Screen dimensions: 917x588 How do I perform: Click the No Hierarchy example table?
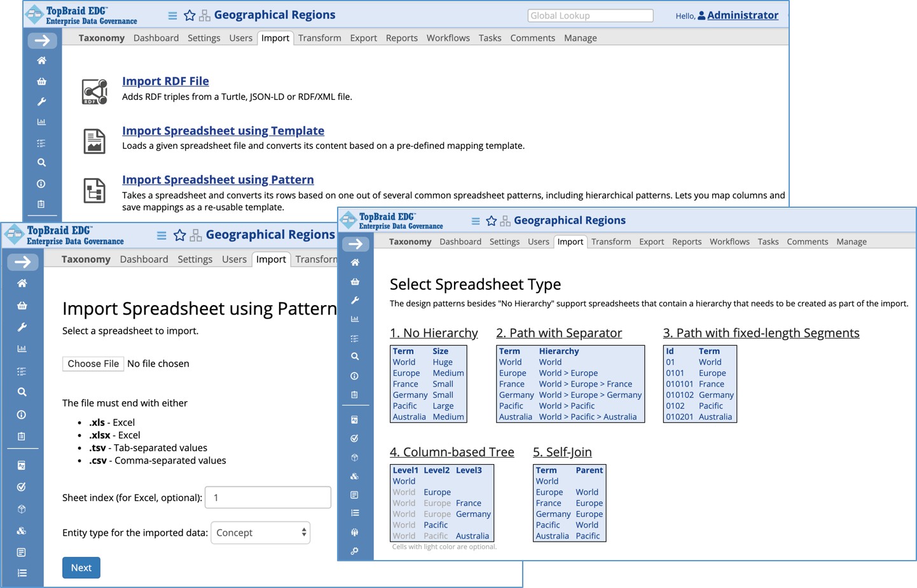429,384
